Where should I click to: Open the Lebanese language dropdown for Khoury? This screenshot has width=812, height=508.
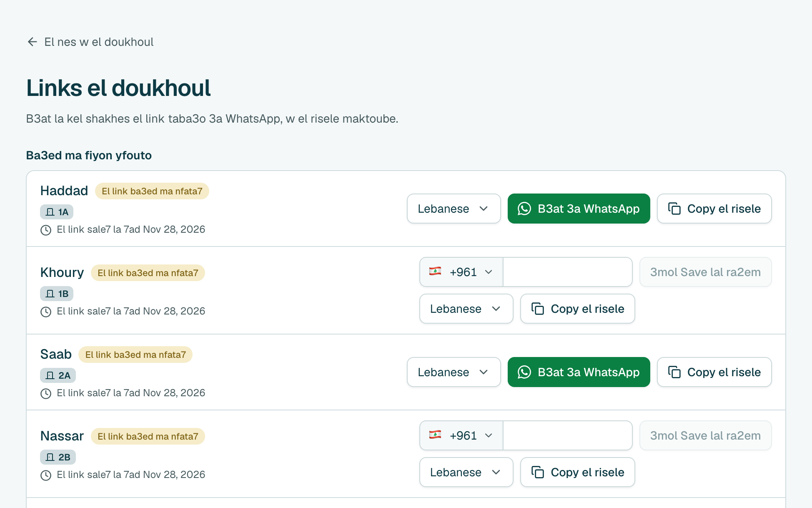[x=466, y=309]
